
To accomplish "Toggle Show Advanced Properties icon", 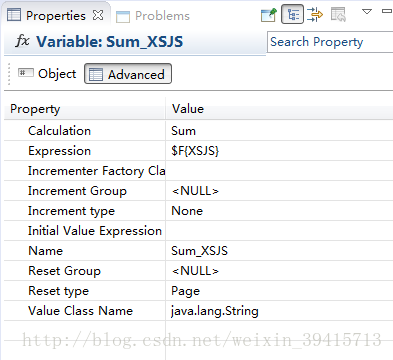I will click(315, 15).
